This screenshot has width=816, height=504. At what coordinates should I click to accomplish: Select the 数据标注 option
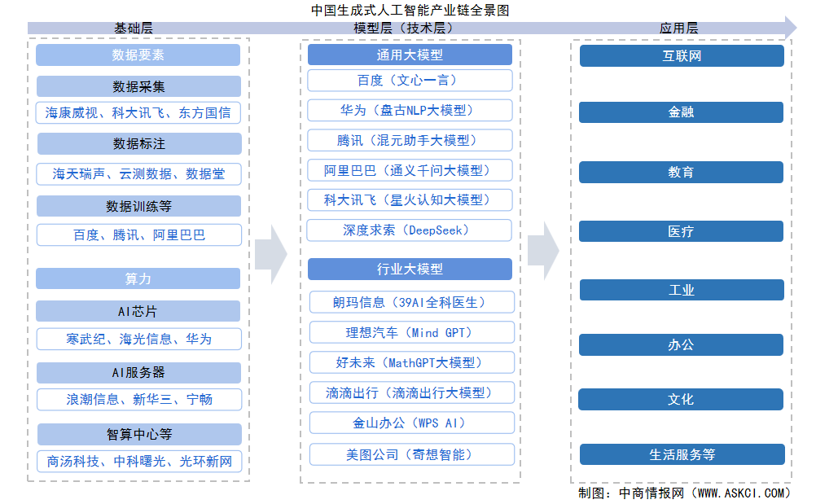[x=138, y=143]
